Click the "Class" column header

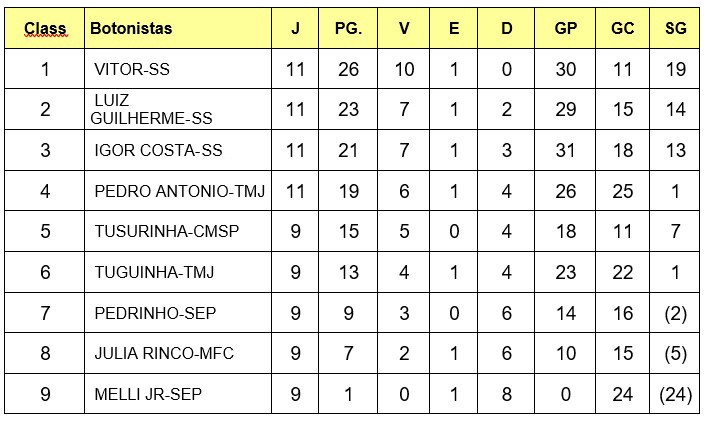[45, 29]
